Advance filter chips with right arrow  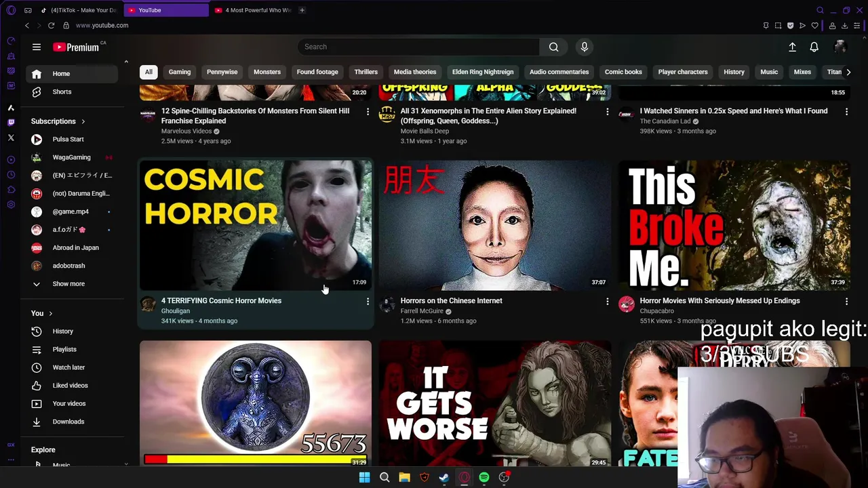[848, 72]
